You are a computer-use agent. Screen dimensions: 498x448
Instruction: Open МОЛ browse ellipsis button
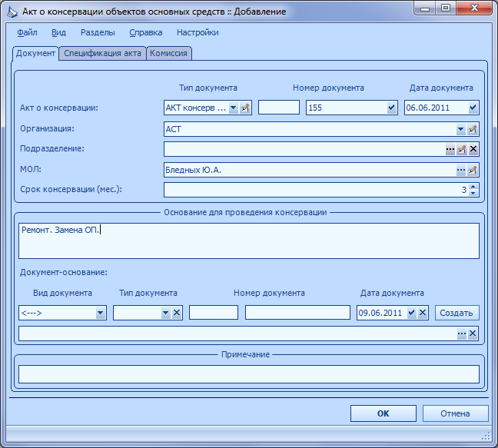click(461, 170)
